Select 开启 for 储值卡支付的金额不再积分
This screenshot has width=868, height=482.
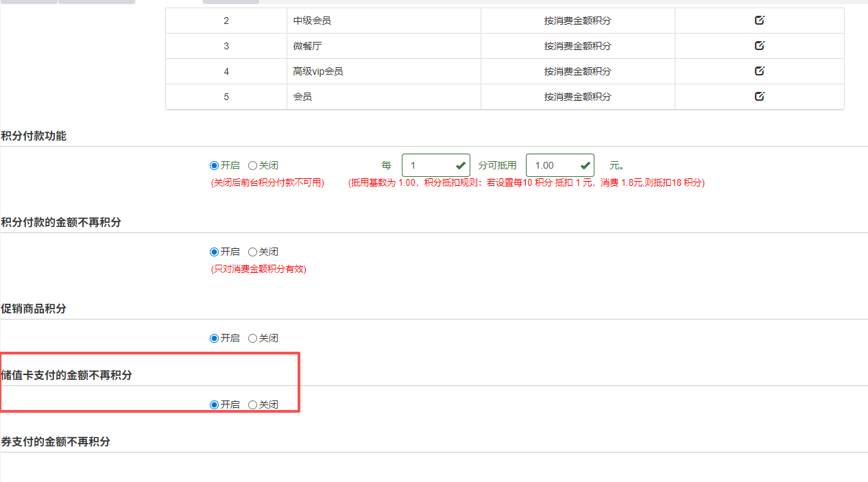coord(215,405)
